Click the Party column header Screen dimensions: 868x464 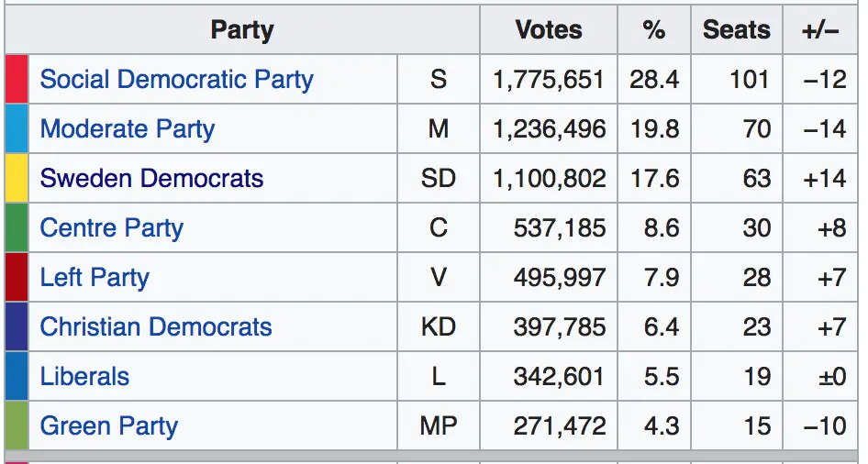point(242,30)
